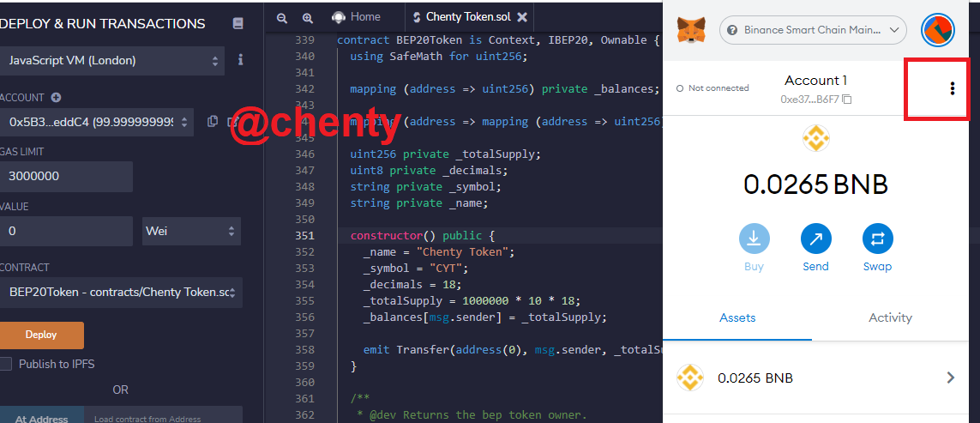
Task: Open the BEP20Token contract dropdown
Action: [x=121, y=293]
